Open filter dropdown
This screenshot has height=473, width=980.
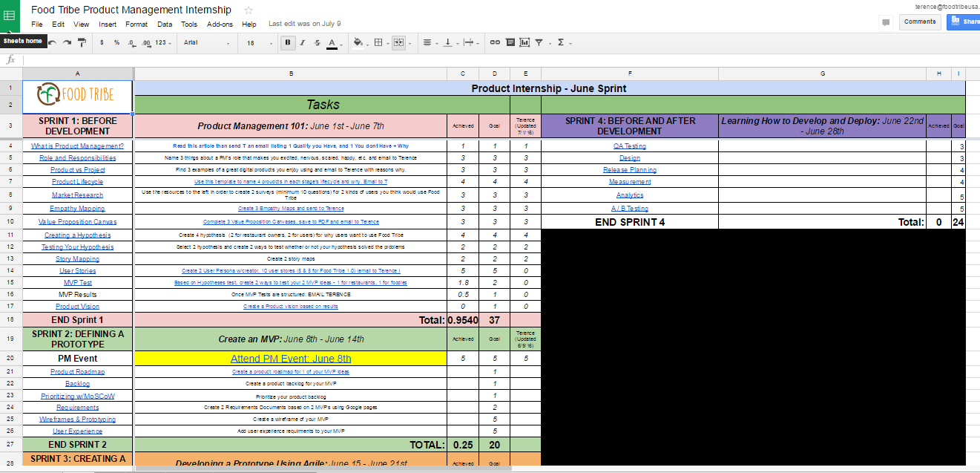(x=541, y=43)
